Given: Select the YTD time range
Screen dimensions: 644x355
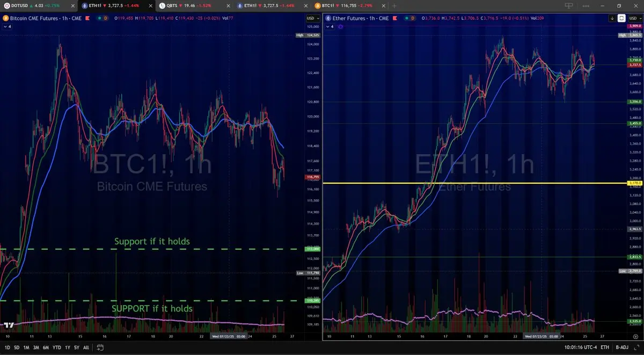Looking at the screenshot, I should click(x=57, y=347).
